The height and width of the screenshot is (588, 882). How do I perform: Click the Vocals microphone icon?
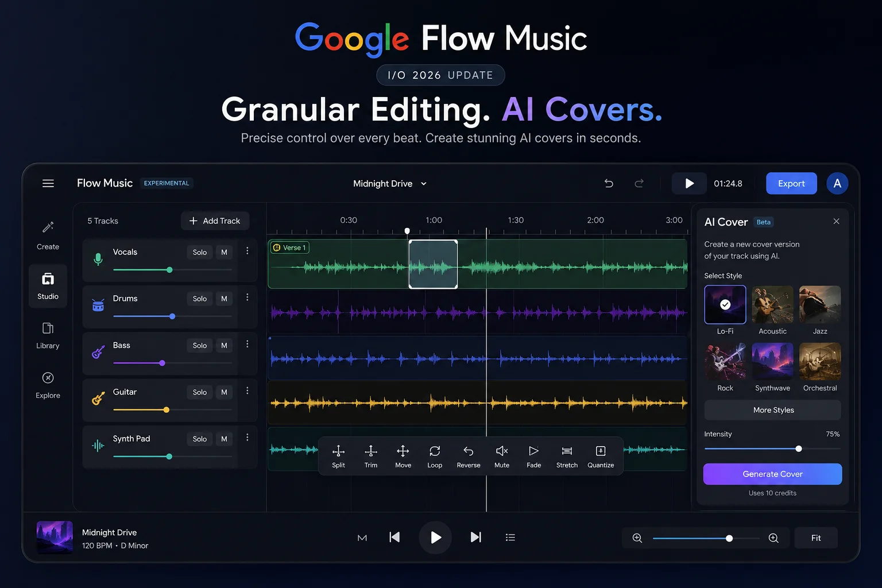pyautogui.click(x=98, y=259)
